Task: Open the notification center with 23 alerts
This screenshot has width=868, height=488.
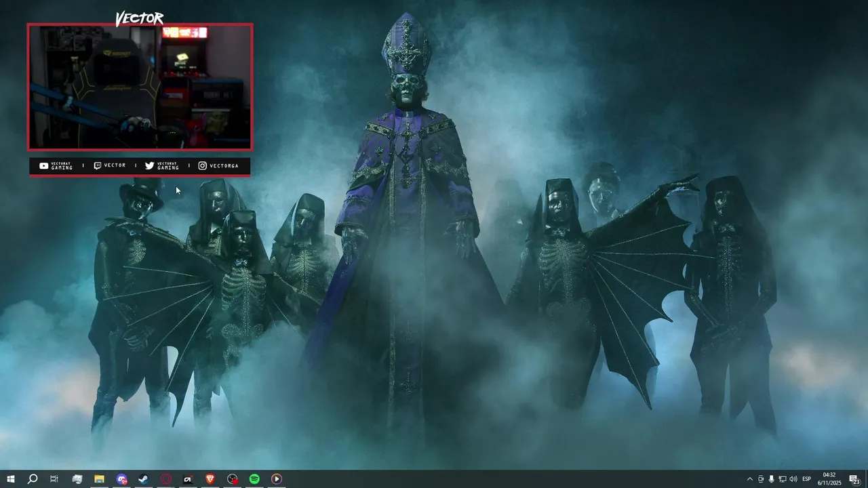Action: point(854,479)
